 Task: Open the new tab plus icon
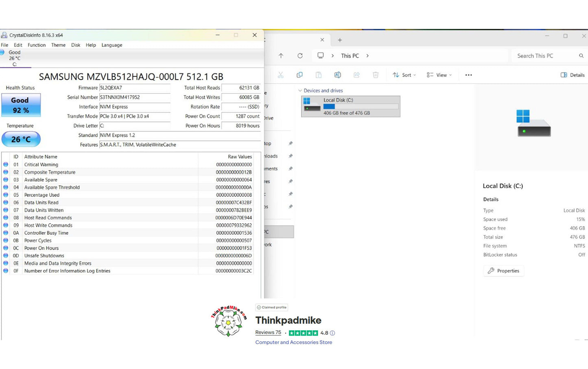point(340,40)
